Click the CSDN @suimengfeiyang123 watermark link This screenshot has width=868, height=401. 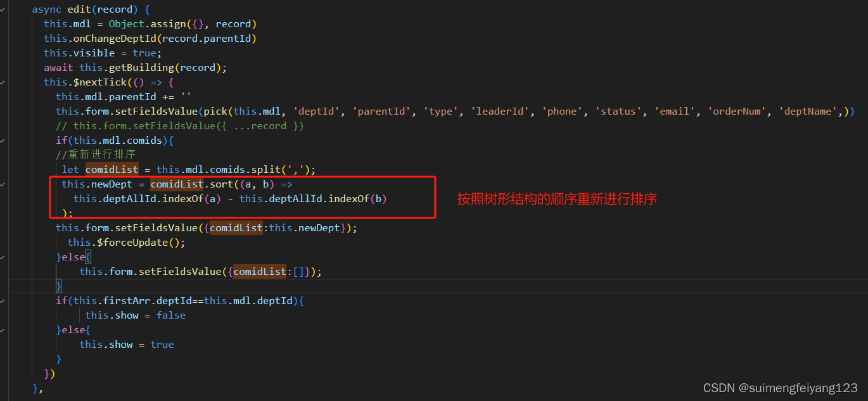(780, 388)
